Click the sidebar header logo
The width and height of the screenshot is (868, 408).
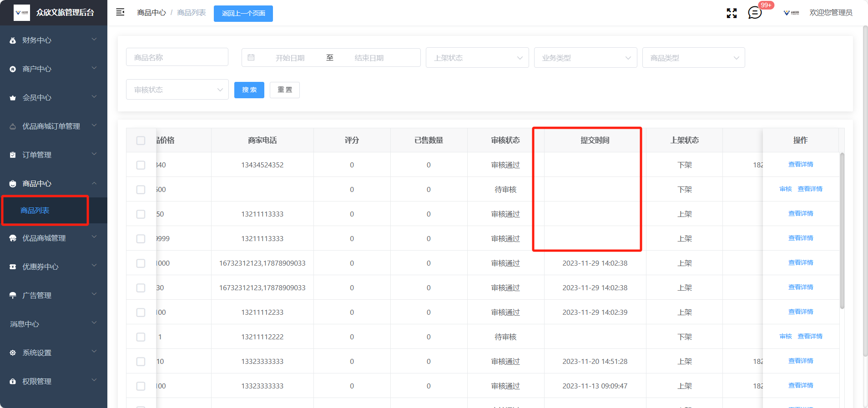click(x=22, y=13)
